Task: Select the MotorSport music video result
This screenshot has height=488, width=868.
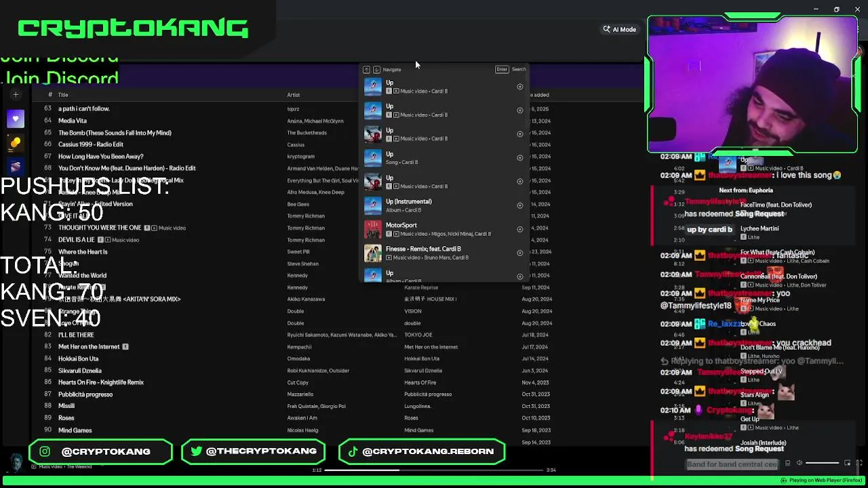Action: tap(444, 229)
